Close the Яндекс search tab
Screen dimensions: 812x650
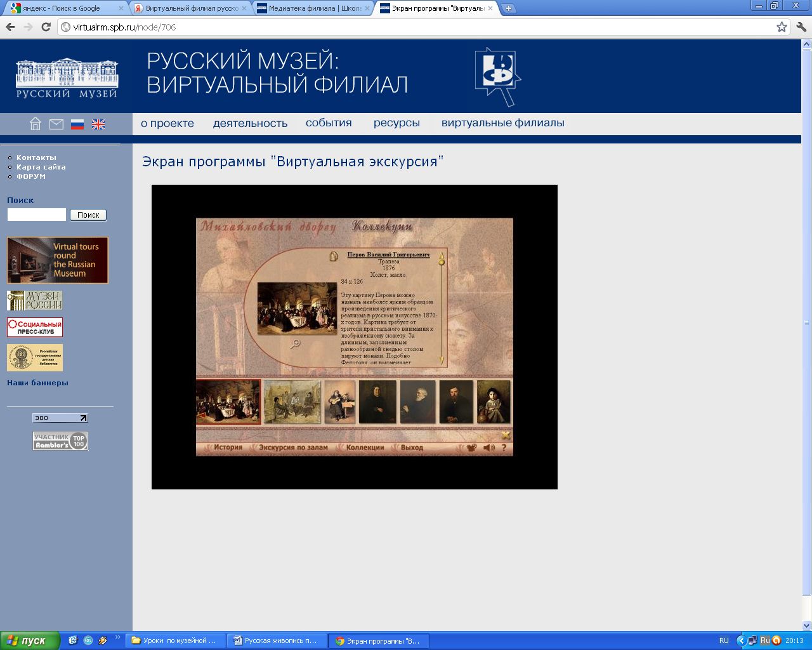coord(121,8)
